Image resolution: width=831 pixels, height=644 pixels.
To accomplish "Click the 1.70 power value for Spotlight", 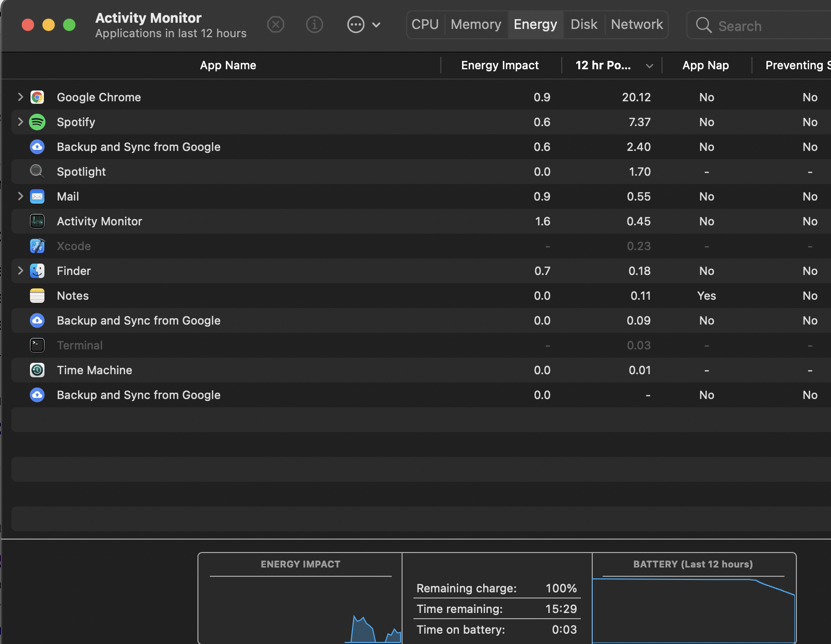I will [640, 172].
